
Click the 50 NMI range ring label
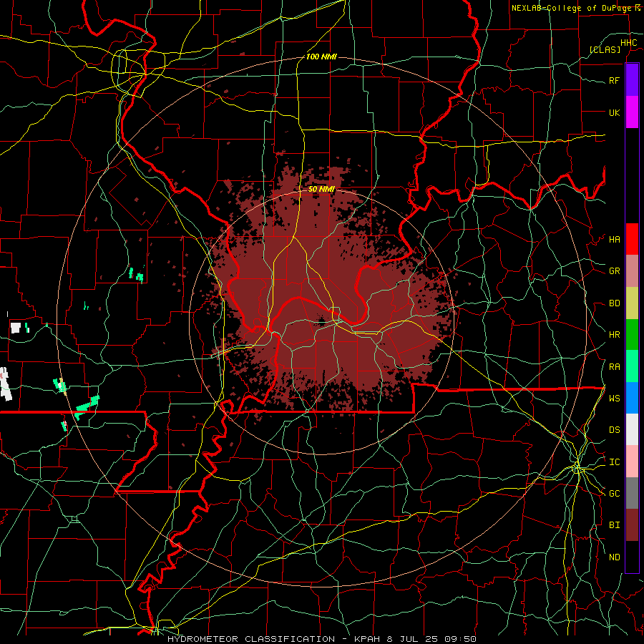point(321,190)
